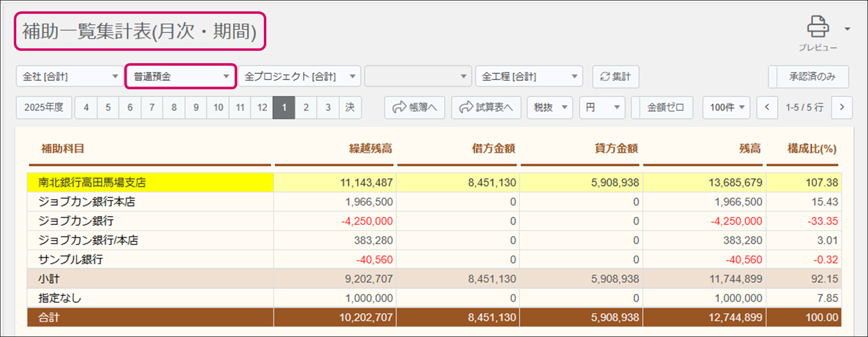Open the 税抜 tax display dropdown
The width and height of the screenshot is (868, 337).
[x=549, y=108]
